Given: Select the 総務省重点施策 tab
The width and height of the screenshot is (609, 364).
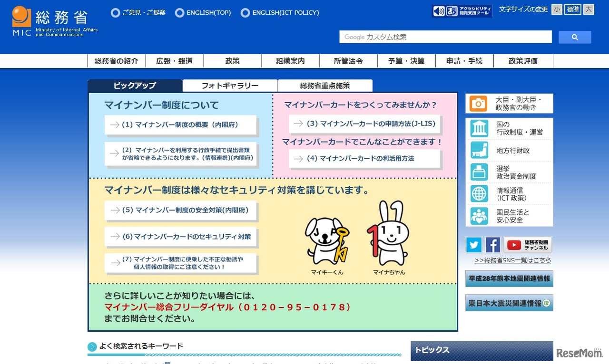Looking at the screenshot, I should pos(325,85).
